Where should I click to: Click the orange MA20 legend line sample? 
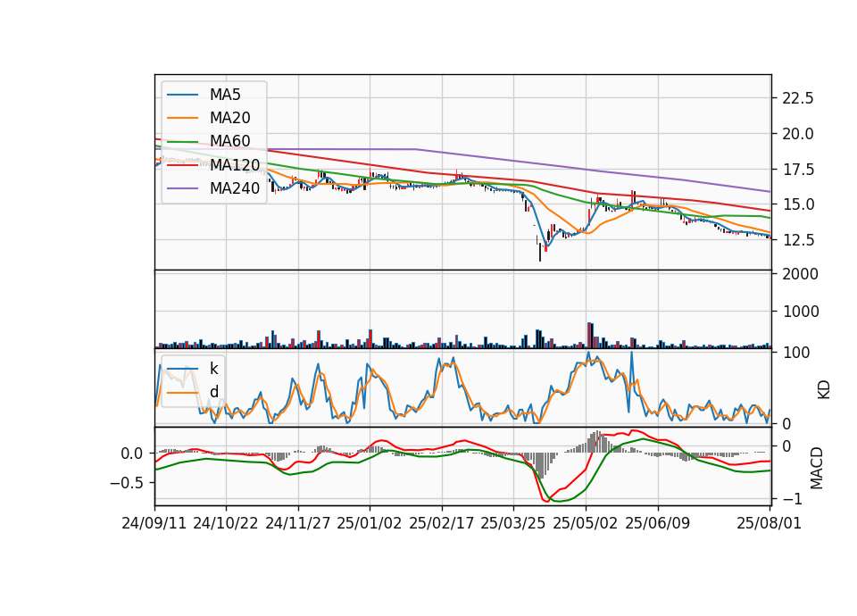tap(182, 118)
